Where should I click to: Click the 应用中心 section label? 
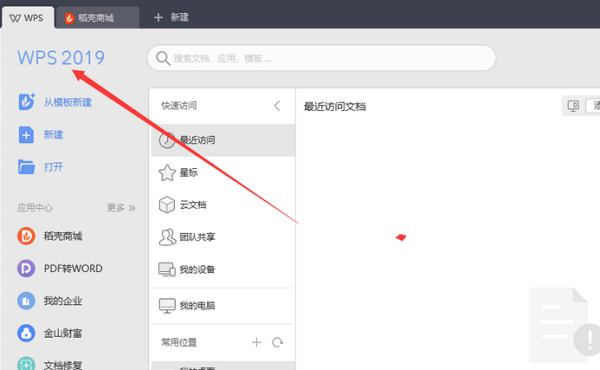(35, 208)
